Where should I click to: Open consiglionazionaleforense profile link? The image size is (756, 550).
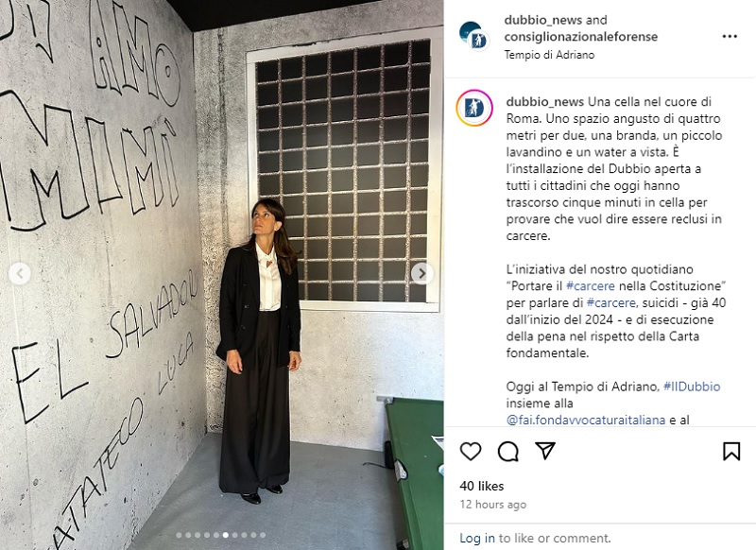point(581,37)
